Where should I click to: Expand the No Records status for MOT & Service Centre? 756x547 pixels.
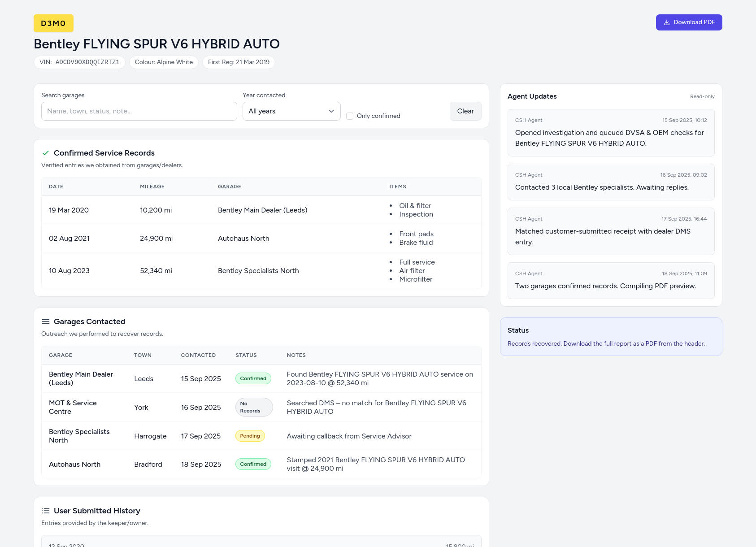(254, 407)
